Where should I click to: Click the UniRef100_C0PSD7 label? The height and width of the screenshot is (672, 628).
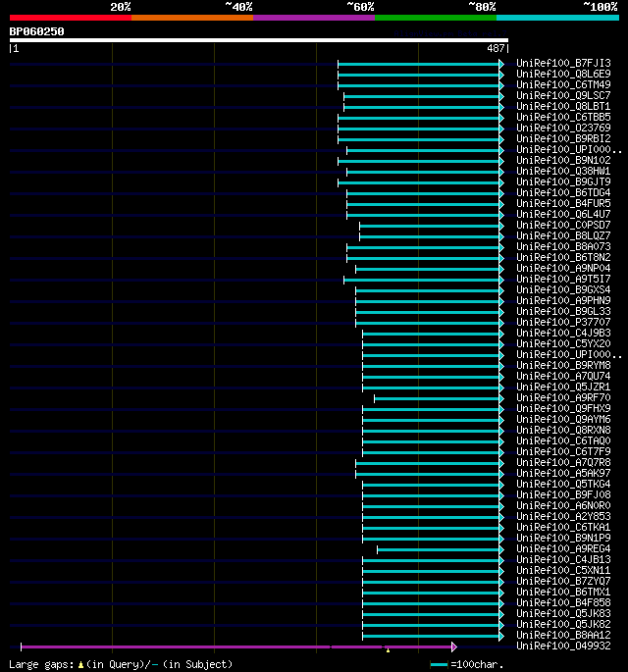point(563,226)
